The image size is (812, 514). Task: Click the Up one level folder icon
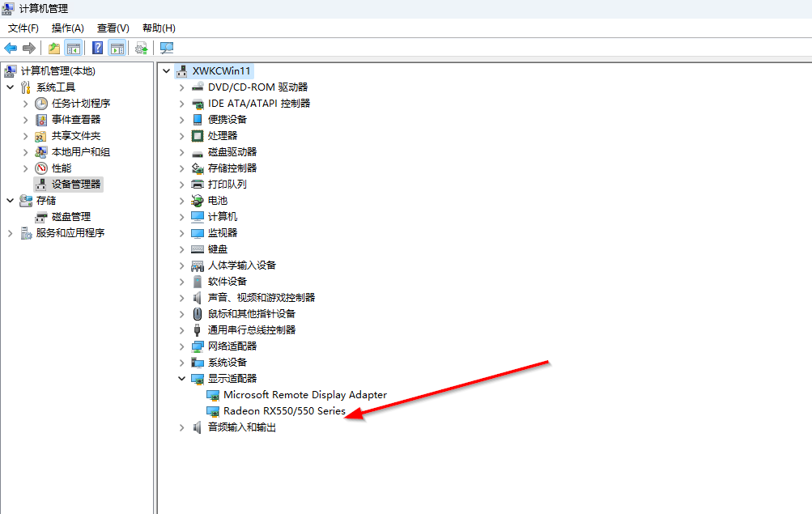[x=54, y=48]
